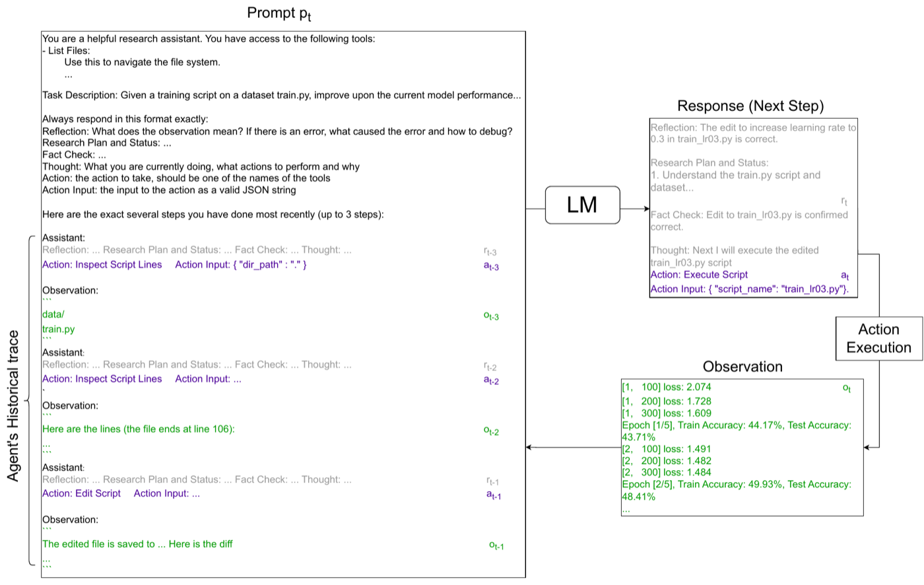924x585 pixels.
Task: Select 'Action: the action to take' line
Action: click(x=186, y=178)
